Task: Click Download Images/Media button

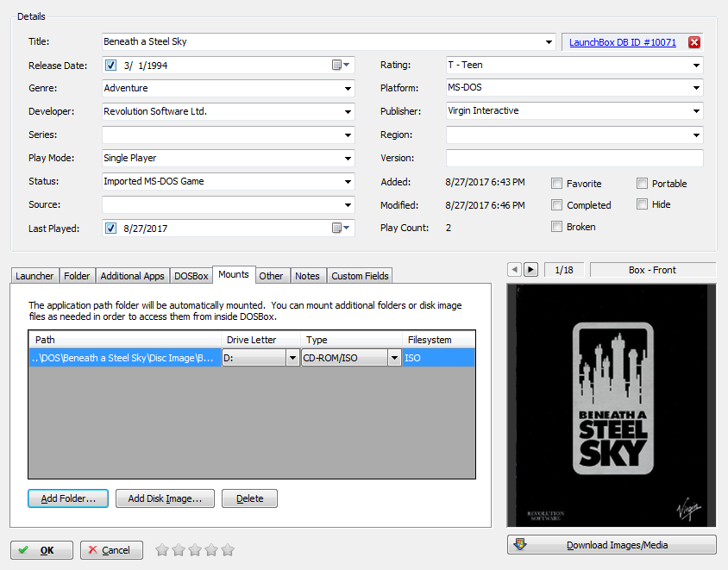Action: coord(612,545)
